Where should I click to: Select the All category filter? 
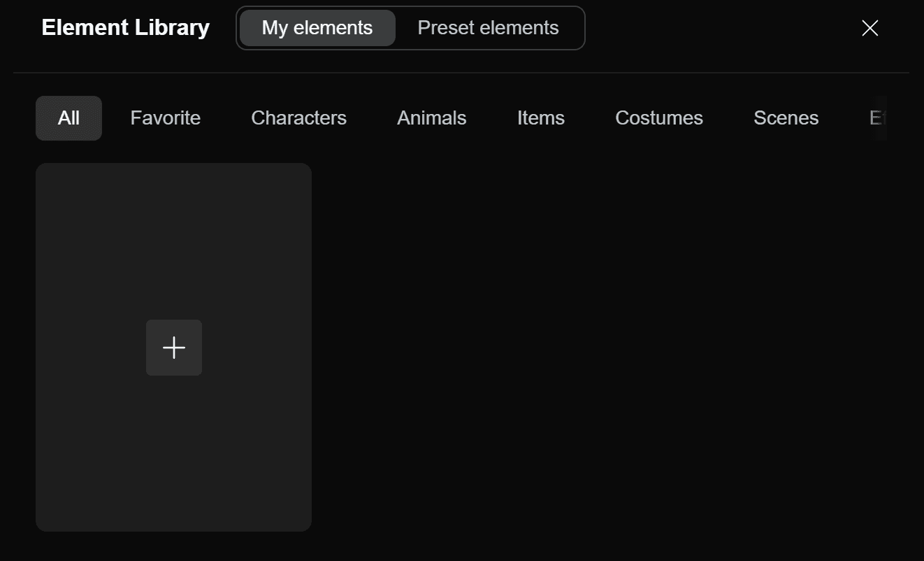pos(68,118)
